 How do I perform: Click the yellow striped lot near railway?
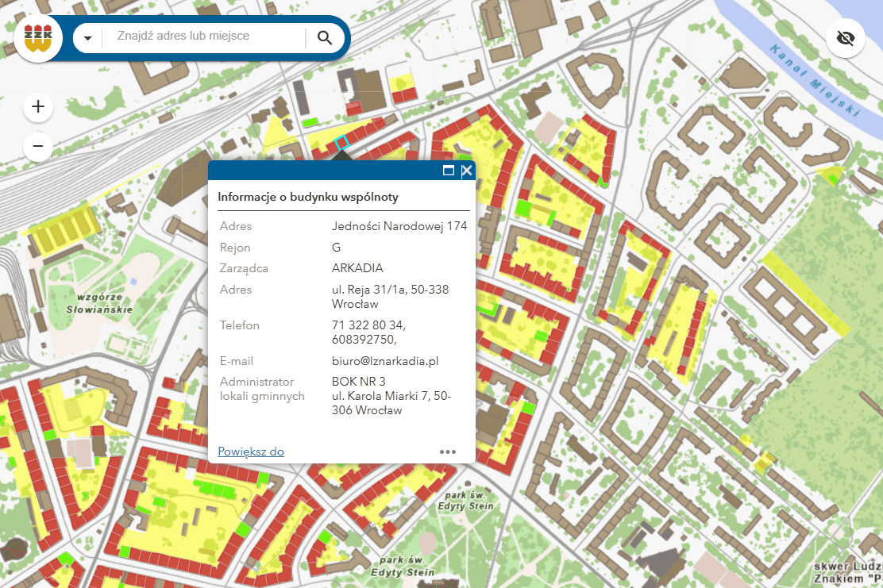coord(63,231)
